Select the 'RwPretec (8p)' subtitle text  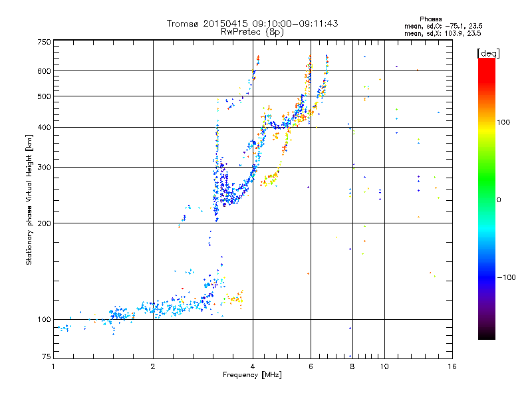point(253,32)
